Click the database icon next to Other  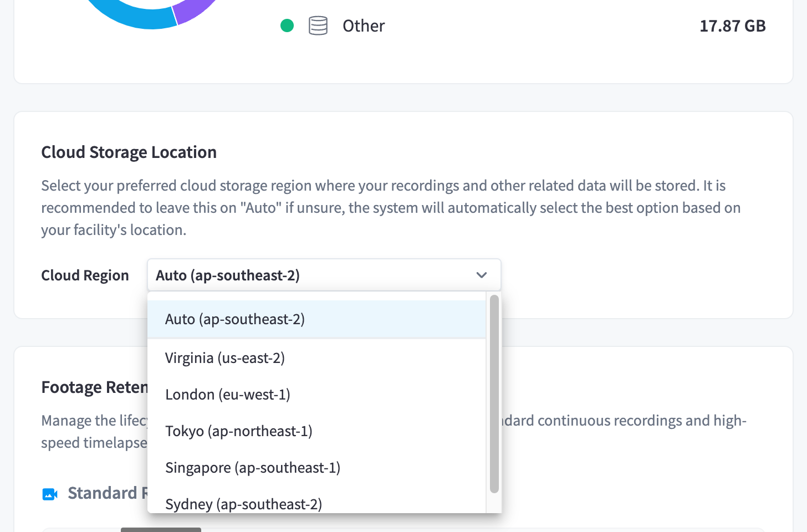(x=318, y=25)
